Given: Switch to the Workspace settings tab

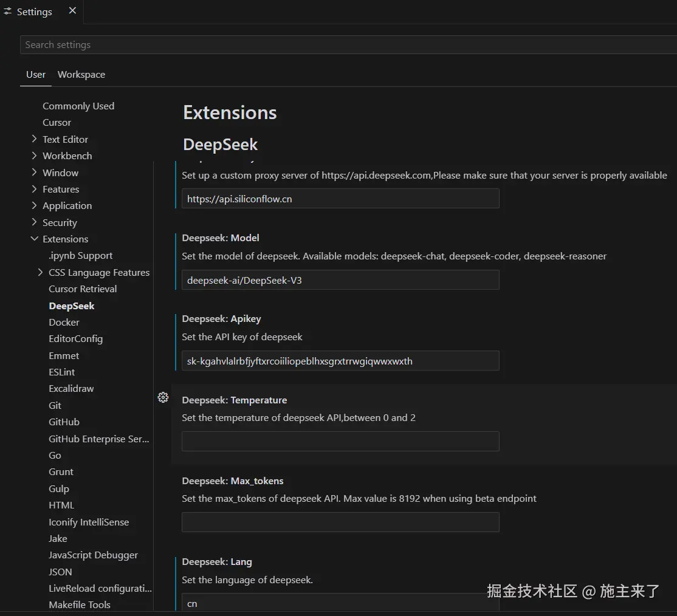Looking at the screenshot, I should 81,74.
